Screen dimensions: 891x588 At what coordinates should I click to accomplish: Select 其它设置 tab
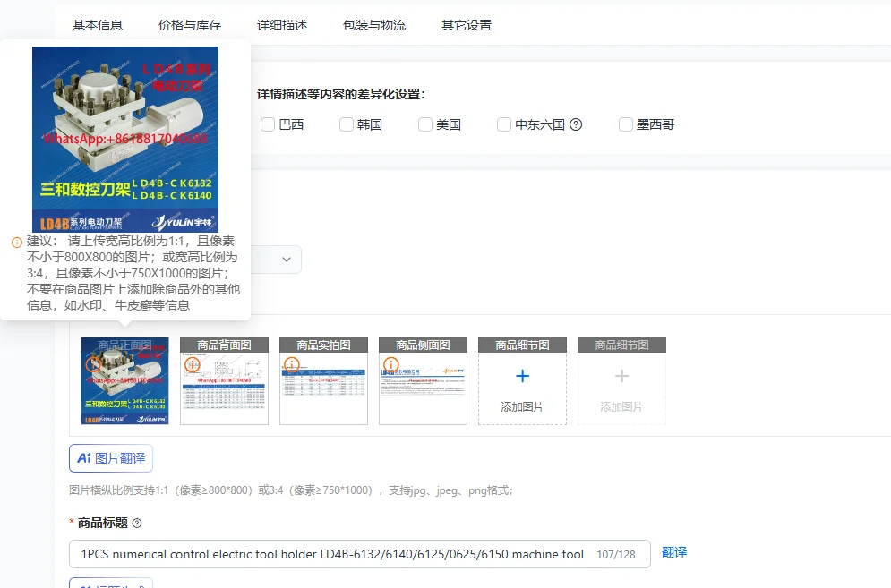click(x=466, y=25)
